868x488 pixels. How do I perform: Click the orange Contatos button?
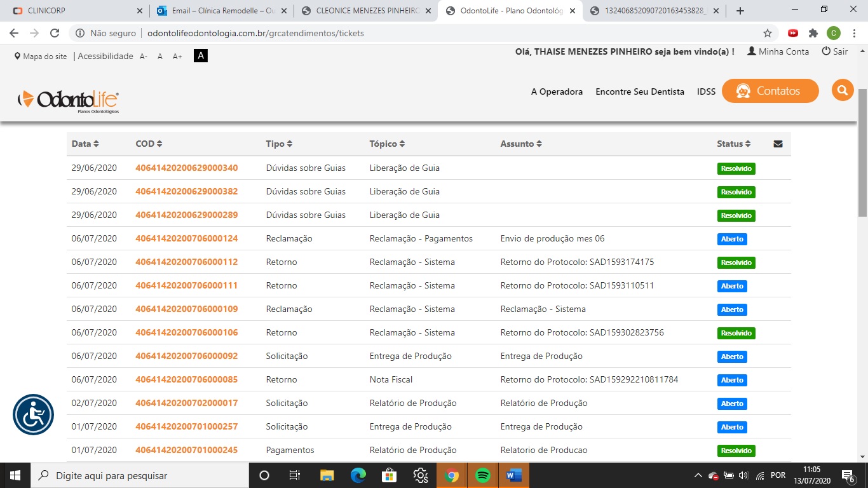coord(770,91)
